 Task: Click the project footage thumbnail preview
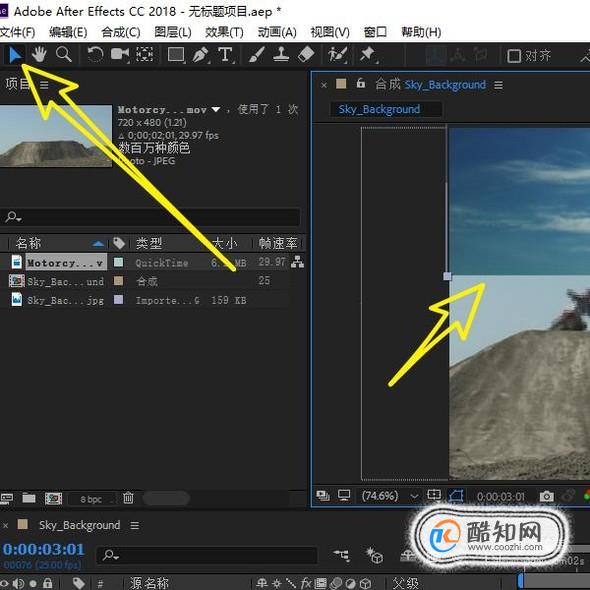coord(56,136)
